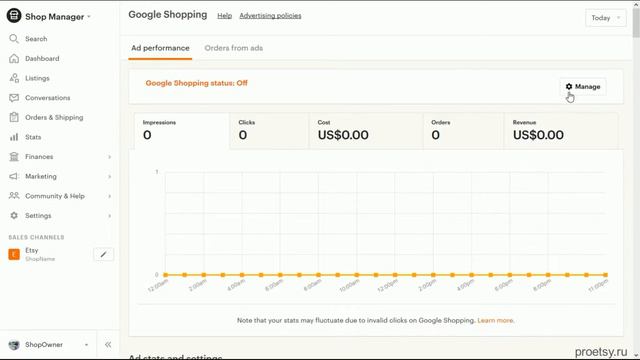Expand the Marketing submenu chevron
Viewport: 640px width, 360px height.
click(109, 176)
